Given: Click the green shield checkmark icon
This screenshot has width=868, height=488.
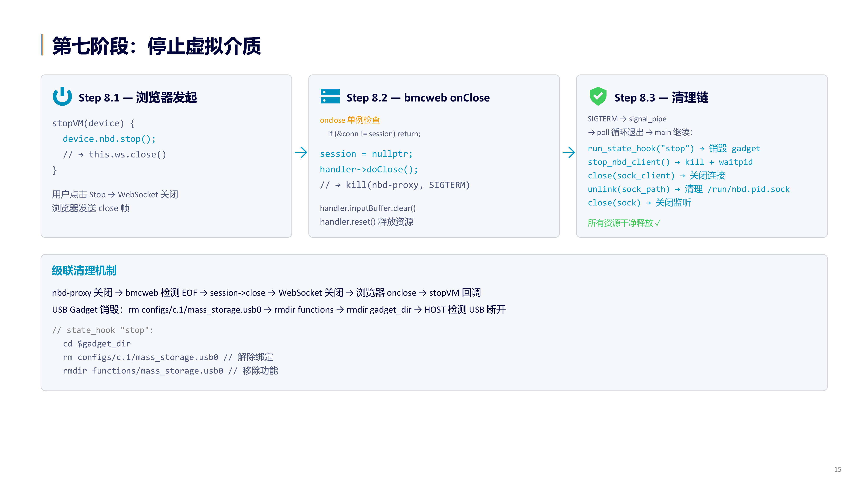Looking at the screenshot, I should click(x=598, y=96).
